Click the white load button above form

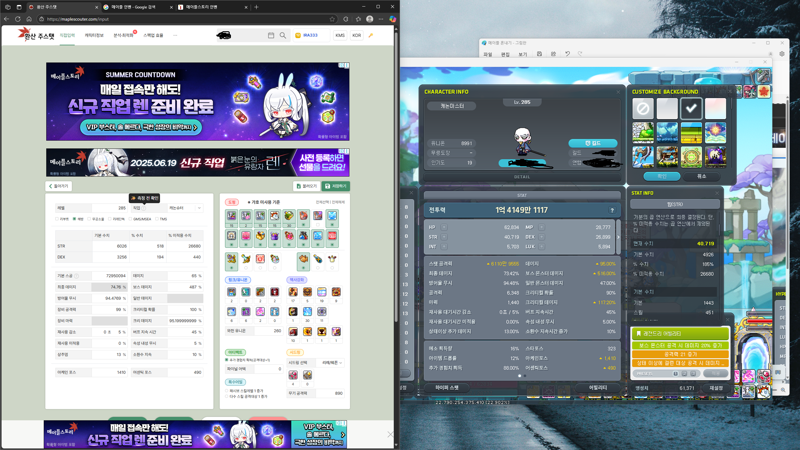point(307,186)
